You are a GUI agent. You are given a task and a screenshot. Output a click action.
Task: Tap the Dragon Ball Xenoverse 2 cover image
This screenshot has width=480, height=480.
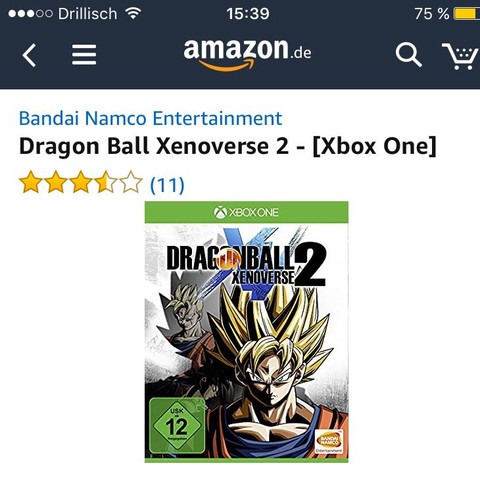246,332
